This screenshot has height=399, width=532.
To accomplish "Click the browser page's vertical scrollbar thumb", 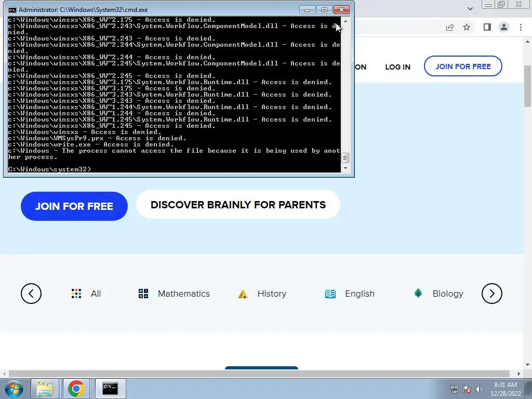I will (528, 86).
